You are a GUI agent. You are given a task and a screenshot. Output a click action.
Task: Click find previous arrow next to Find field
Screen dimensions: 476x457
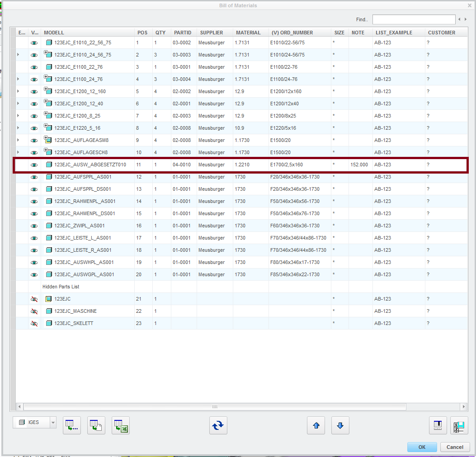click(x=459, y=19)
